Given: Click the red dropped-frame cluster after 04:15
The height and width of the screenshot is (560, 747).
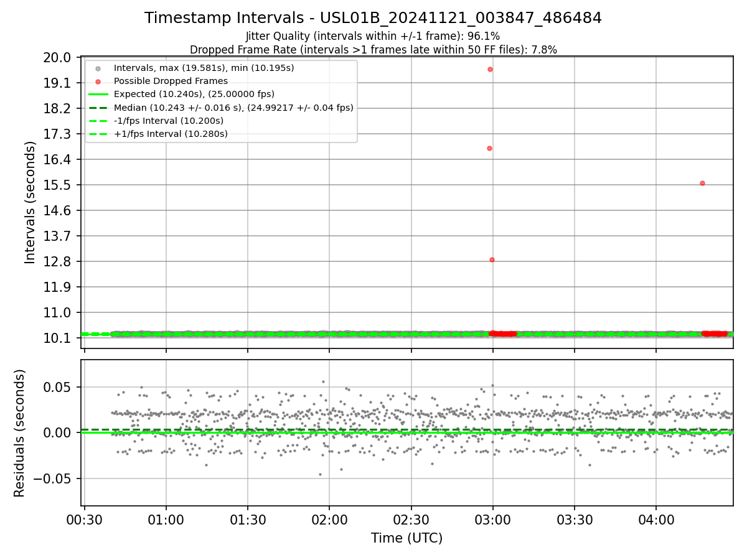Looking at the screenshot, I should tap(715, 334).
